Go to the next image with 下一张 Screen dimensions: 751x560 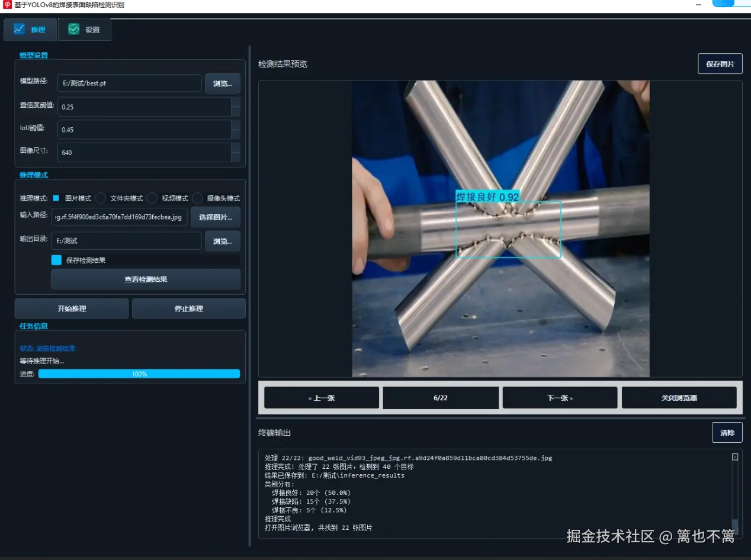[560, 398]
